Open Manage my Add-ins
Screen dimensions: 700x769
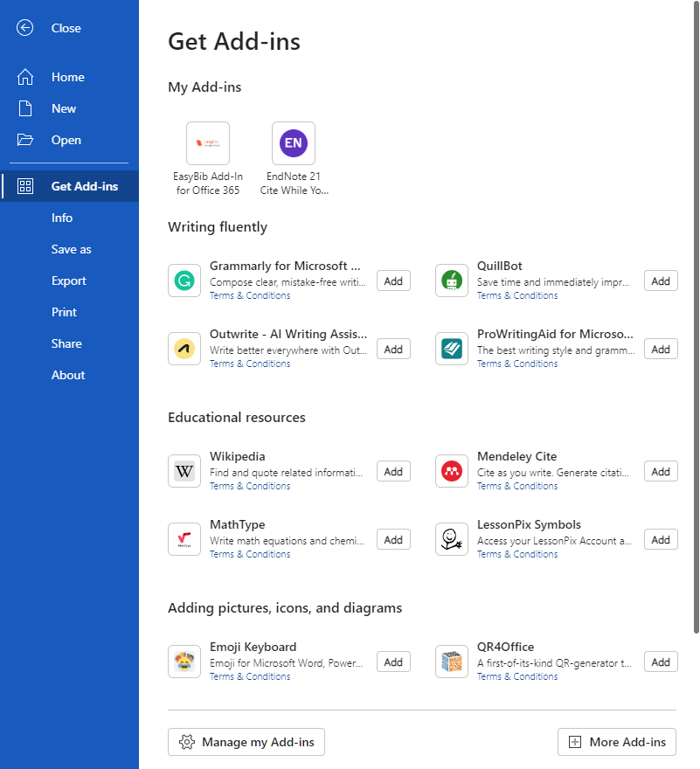[x=246, y=742]
